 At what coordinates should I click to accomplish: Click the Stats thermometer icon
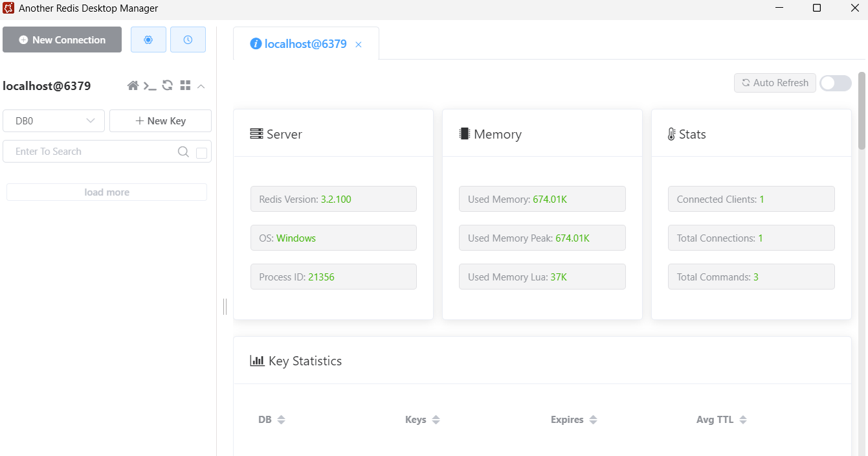(x=671, y=134)
